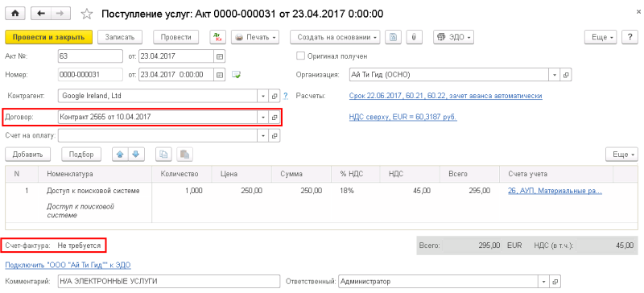Viewport: 644px width, 293px height.
Task: Expand the Договор dropdown arrow
Action: 263,117
